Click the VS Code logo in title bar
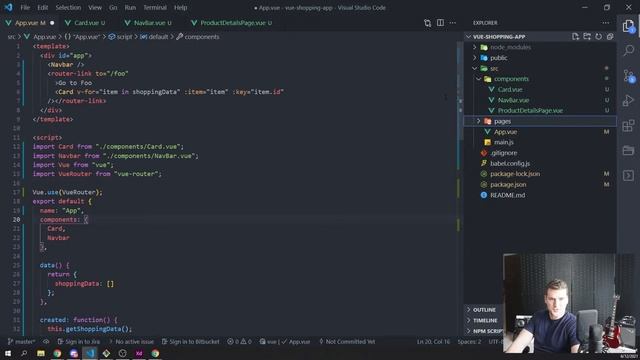Viewport: 640px width, 360px height. pos(8,7)
